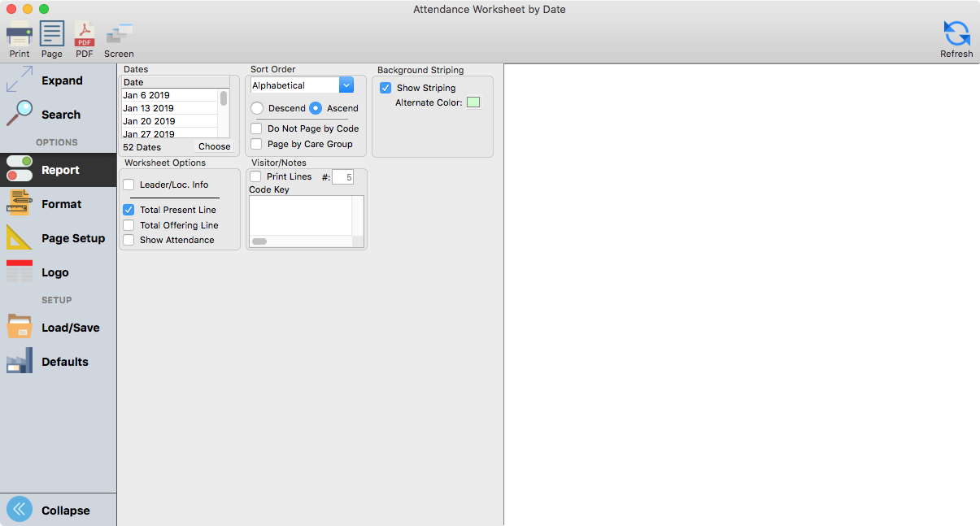The height and width of the screenshot is (526, 980).
Task: Disable Show Striping checkbox
Action: coord(385,88)
